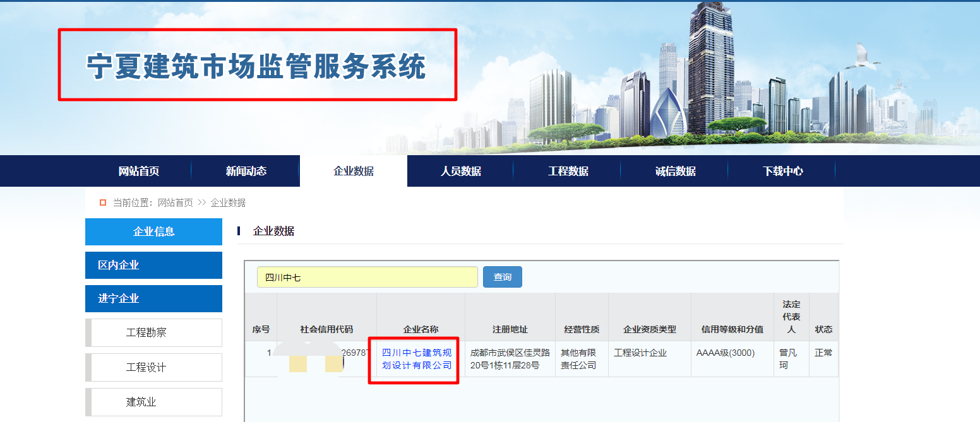Screen dimensions: 980x422
Task: Open the 四川中七建筑规划设计有限公司 company link
Action: coord(417,359)
